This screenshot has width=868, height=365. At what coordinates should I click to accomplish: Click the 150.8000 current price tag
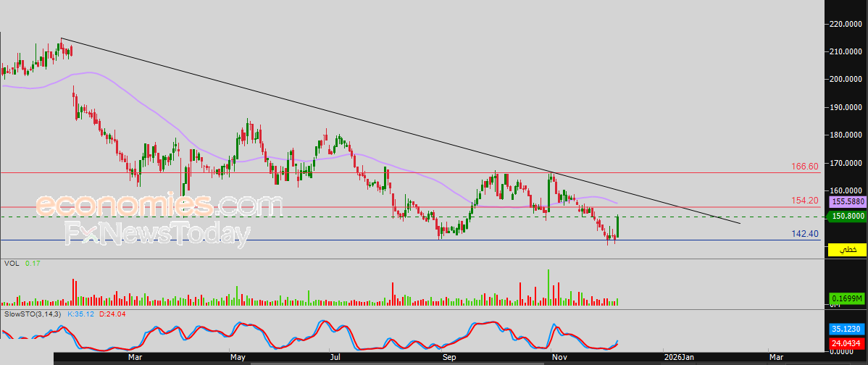pyautogui.click(x=847, y=217)
